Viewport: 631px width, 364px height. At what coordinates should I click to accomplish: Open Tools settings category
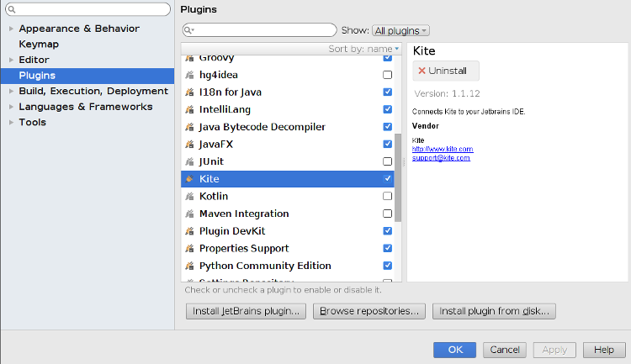(x=32, y=122)
